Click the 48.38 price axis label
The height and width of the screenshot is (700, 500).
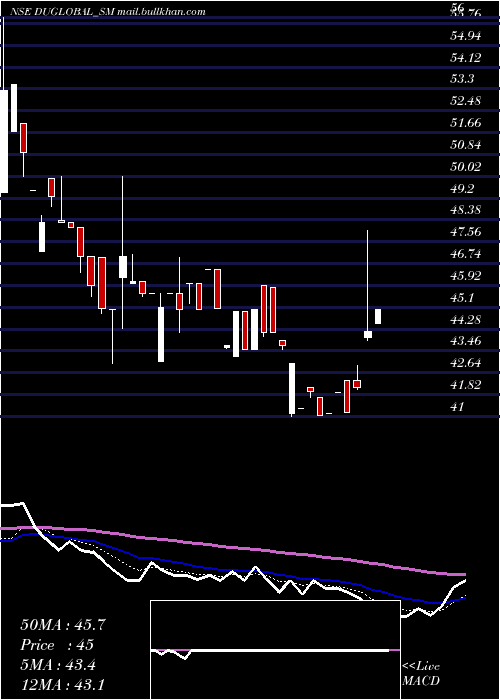pyautogui.click(x=466, y=210)
